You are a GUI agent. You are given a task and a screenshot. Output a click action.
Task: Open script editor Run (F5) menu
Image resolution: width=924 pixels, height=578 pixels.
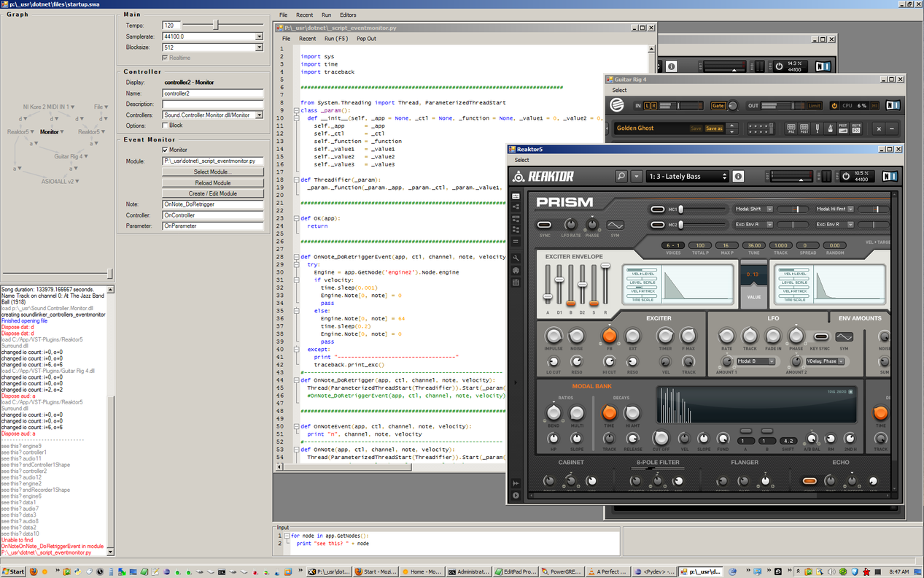pos(336,39)
